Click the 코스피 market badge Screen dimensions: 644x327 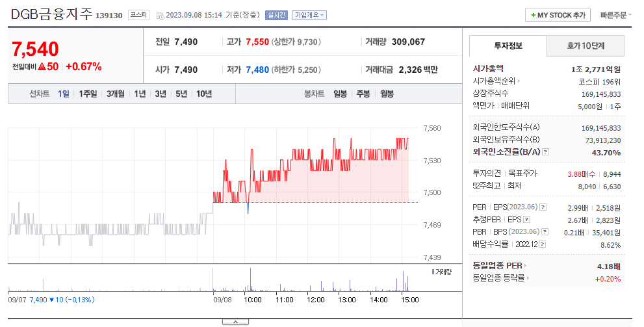[138, 15]
